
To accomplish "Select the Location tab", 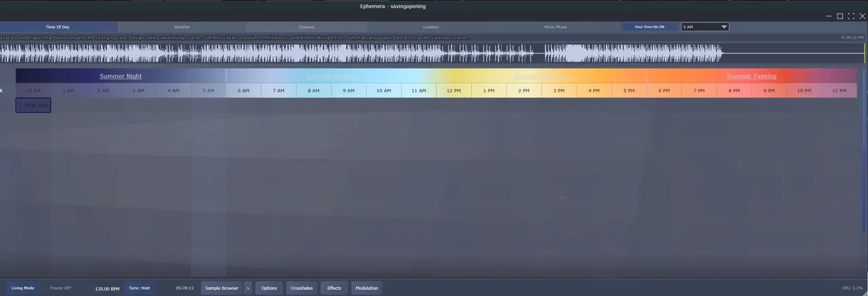I will (x=431, y=27).
